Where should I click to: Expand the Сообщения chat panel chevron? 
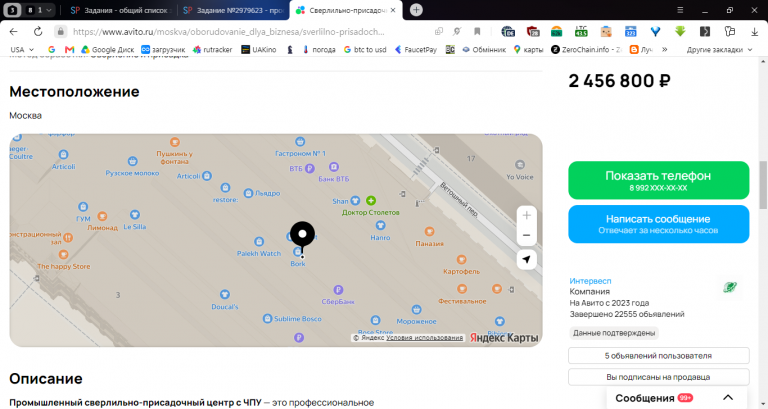pos(728,397)
